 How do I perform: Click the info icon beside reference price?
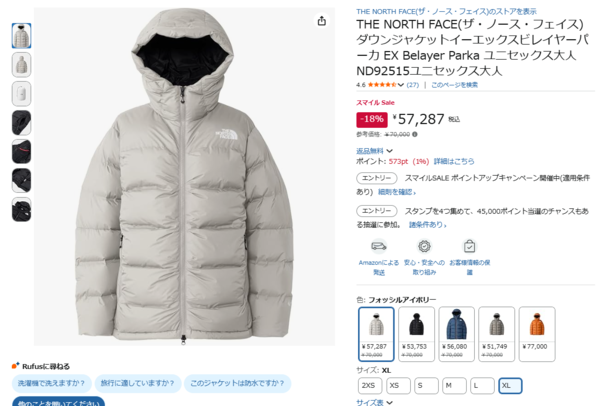pos(415,134)
